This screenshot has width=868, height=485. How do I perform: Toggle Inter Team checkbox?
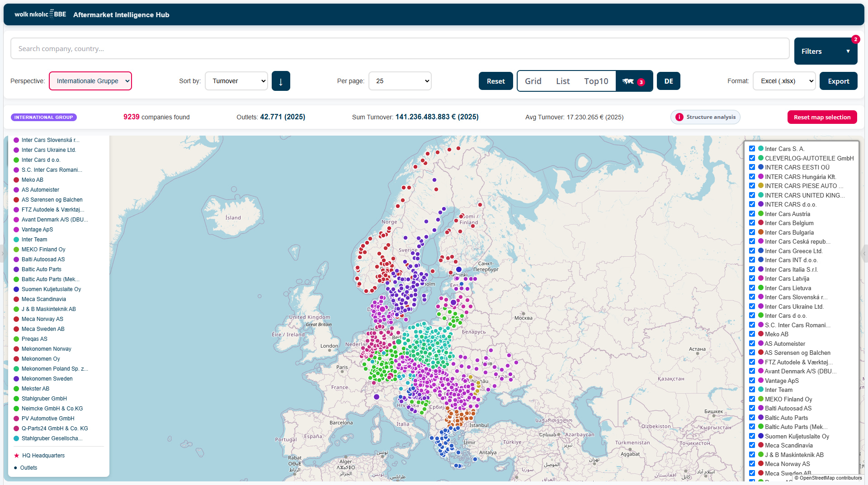752,390
